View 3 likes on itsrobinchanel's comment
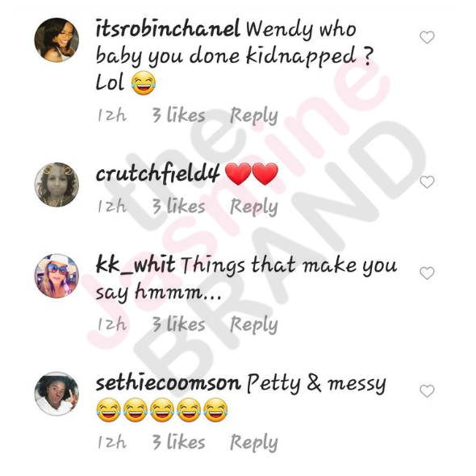The image size is (476, 476). 178,115
